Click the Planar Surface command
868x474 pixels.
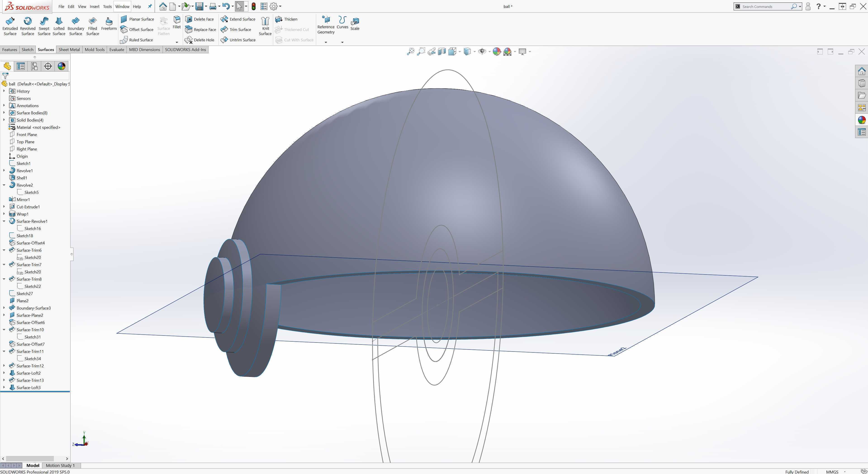coord(138,19)
